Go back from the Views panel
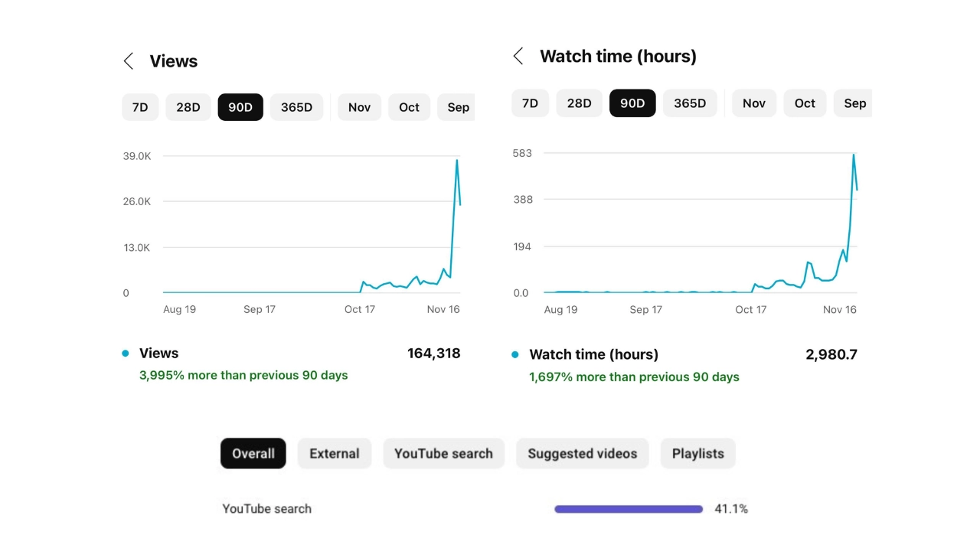The image size is (980, 551). tap(129, 61)
